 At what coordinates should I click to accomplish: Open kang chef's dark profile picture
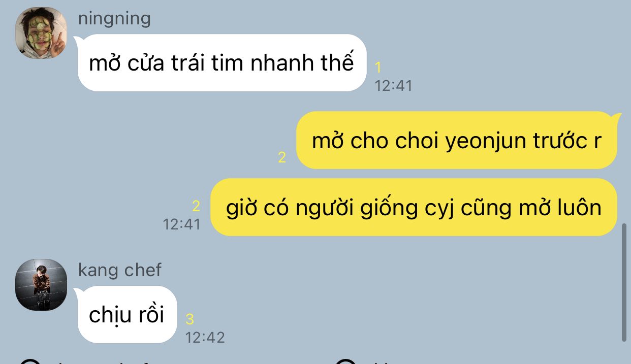[x=41, y=285]
